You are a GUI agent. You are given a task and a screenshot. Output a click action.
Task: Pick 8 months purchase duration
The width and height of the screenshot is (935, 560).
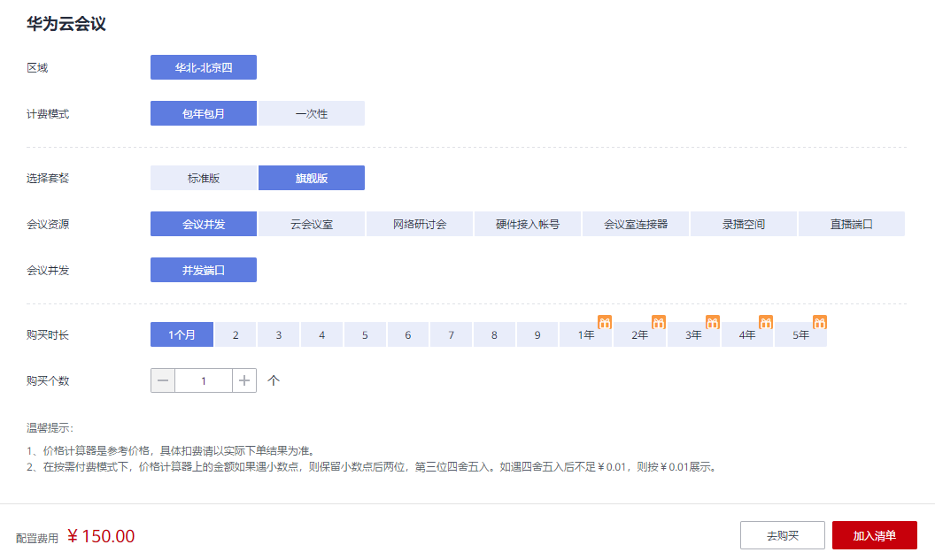tap(494, 334)
